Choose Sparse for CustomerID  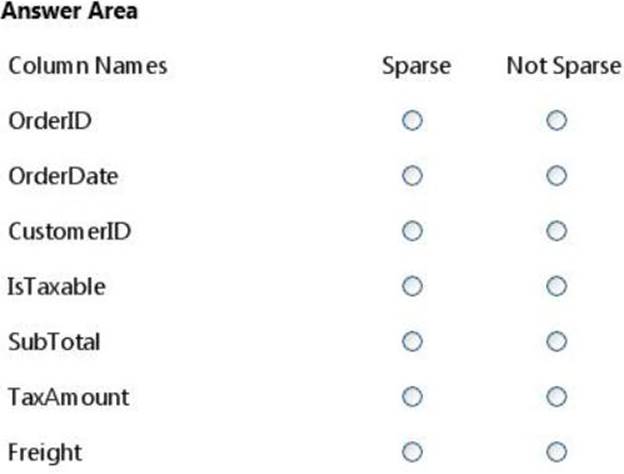412,231
